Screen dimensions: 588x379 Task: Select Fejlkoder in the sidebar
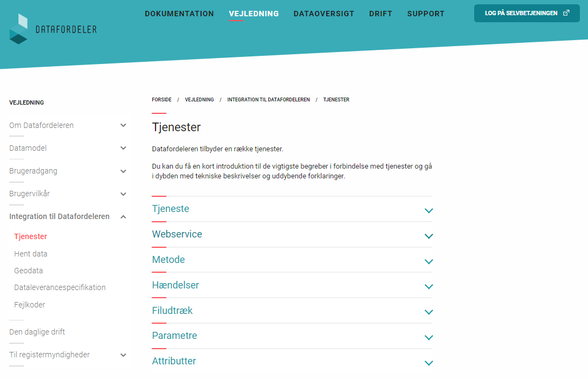pos(30,305)
